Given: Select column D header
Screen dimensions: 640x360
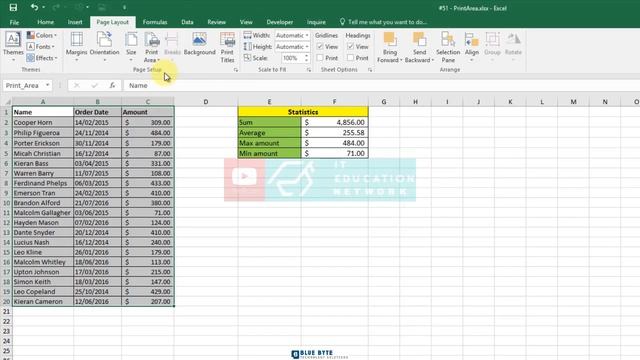Looking at the screenshot, I should point(206,102).
